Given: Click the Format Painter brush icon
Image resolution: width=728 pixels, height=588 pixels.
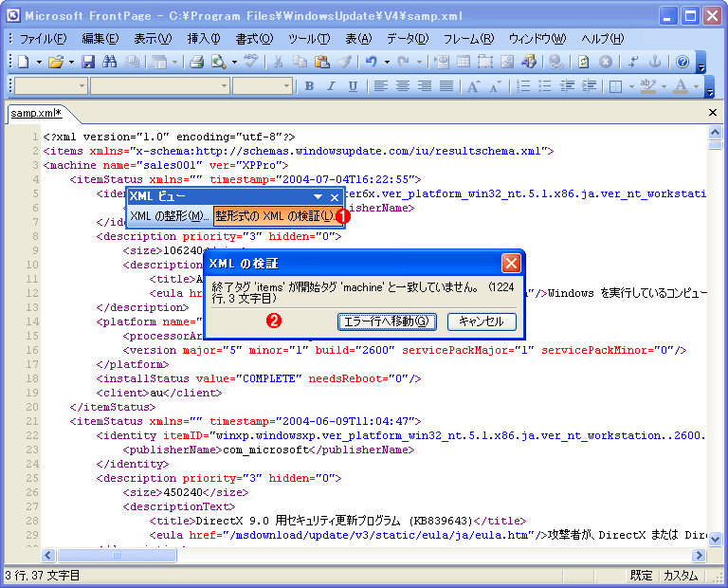Looking at the screenshot, I should pyautogui.click(x=344, y=62).
